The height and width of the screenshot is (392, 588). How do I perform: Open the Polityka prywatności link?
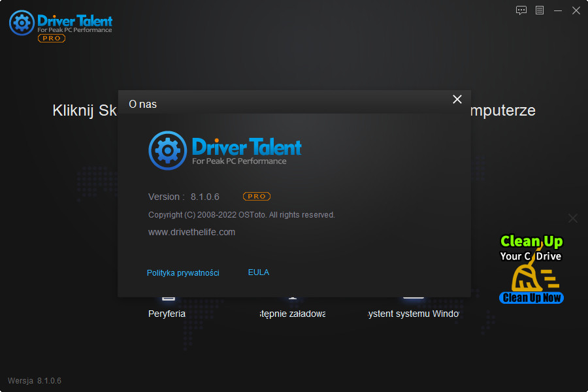tap(183, 272)
